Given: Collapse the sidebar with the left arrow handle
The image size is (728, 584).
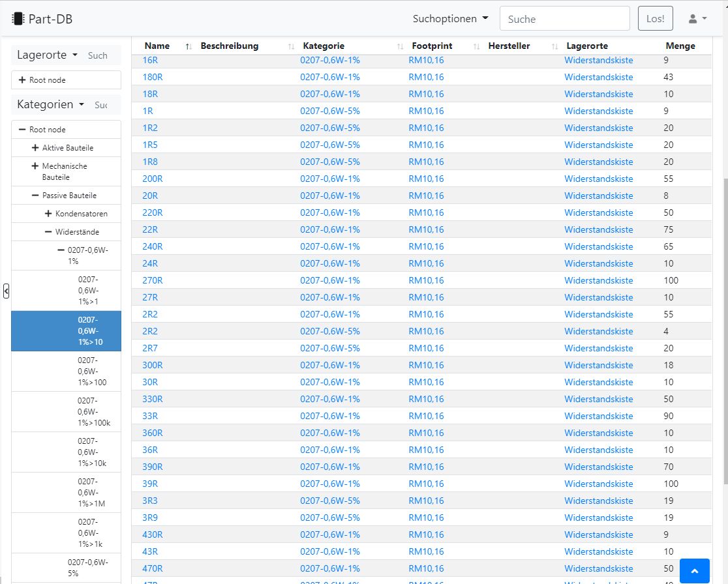Looking at the screenshot, I should 6,291.
